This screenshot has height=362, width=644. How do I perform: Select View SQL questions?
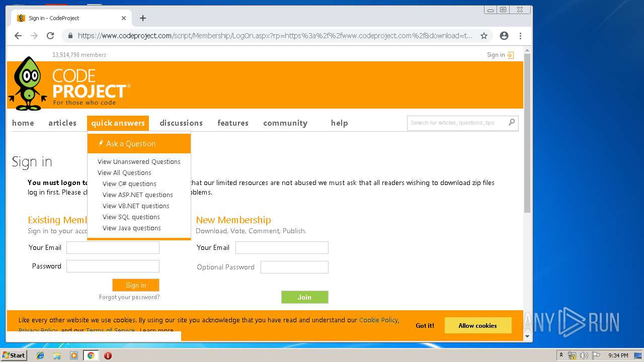pos(131,217)
